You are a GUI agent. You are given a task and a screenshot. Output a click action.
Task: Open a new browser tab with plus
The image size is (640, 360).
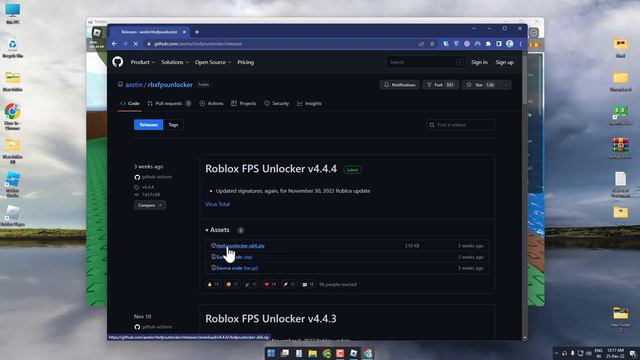tap(197, 32)
